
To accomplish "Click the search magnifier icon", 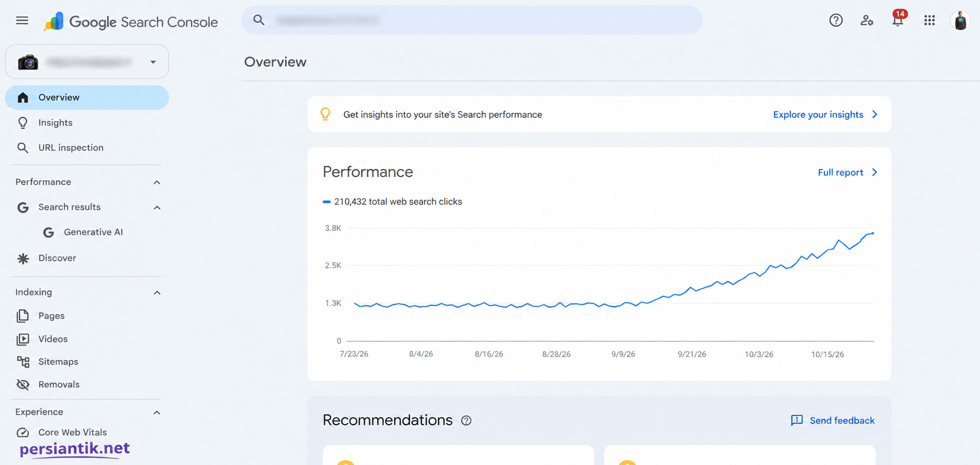I will [x=259, y=20].
